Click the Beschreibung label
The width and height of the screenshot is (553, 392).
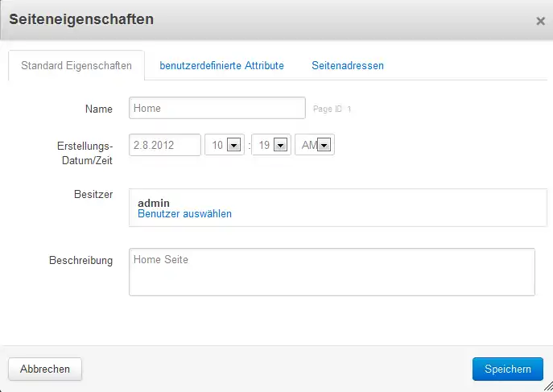tap(80, 261)
